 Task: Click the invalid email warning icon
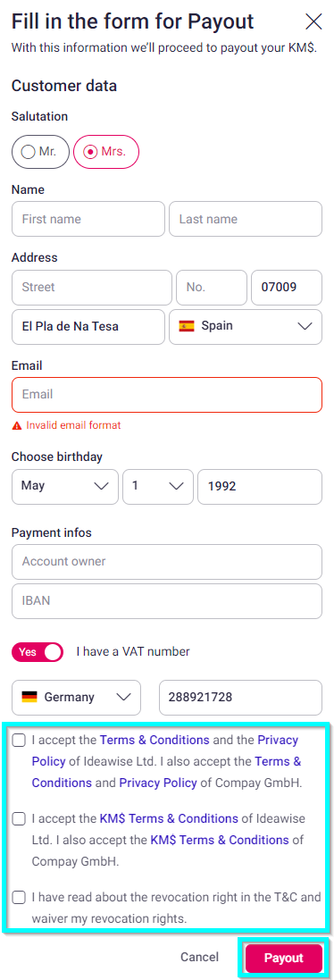point(17,425)
